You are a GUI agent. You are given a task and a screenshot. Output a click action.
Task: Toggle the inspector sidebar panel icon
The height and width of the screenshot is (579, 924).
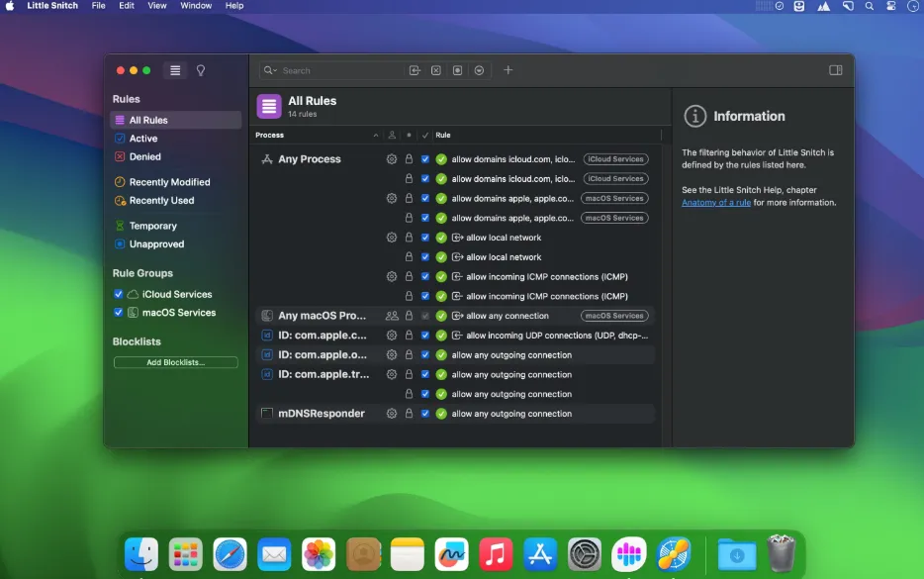click(836, 70)
